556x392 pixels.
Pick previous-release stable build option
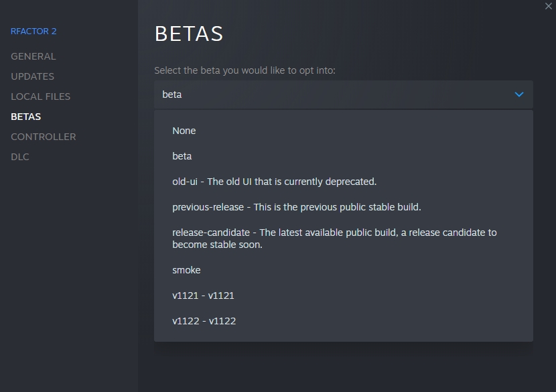(296, 207)
